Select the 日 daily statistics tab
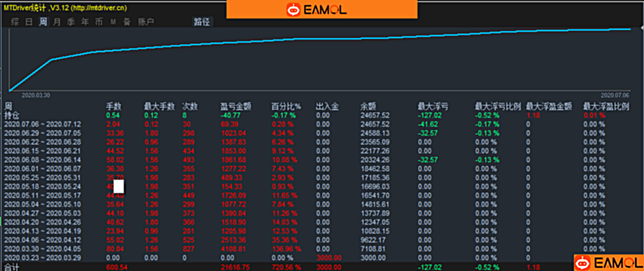The width and height of the screenshot is (644, 271). coord(29,22)
